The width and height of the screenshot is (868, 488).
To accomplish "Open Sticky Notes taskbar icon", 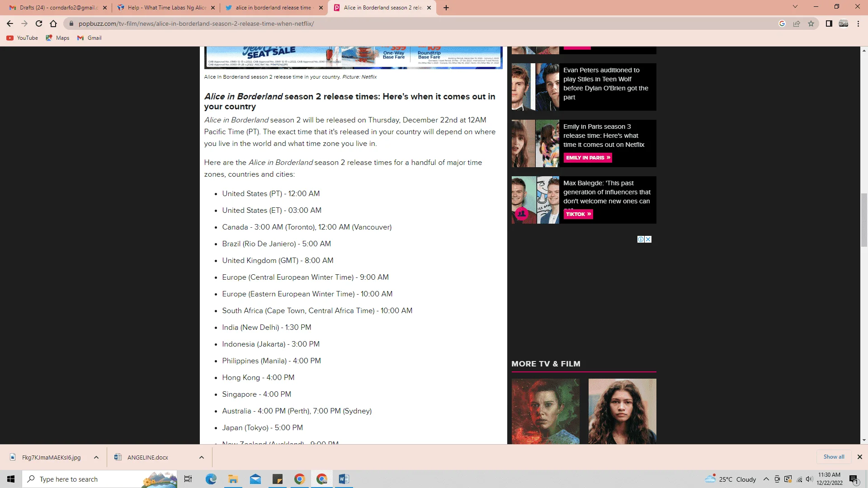I will coord(278,479).
